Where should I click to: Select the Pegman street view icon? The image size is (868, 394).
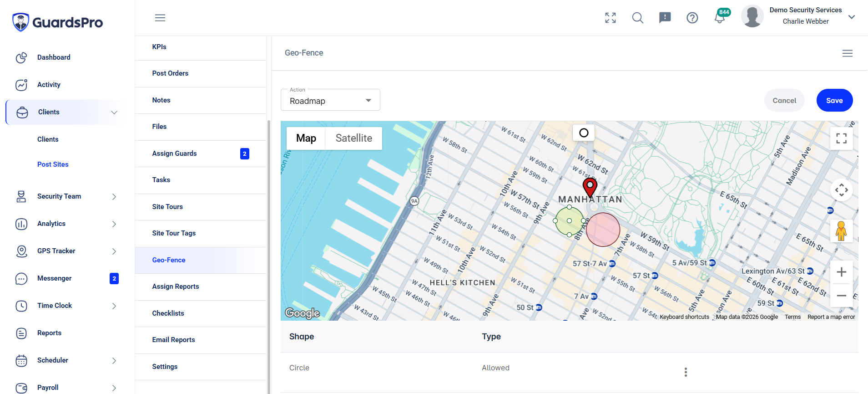pyautogui.click(x=841, y=231)
